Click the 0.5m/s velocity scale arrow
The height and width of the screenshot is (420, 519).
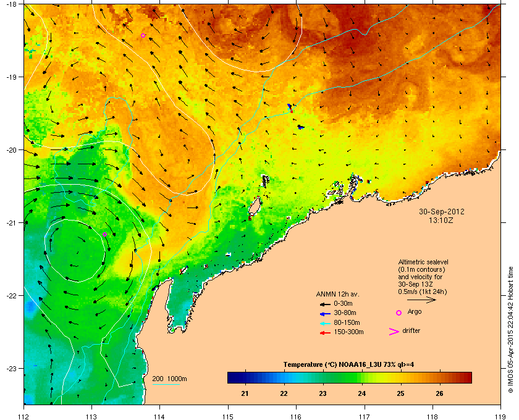(x=421, y=300)
